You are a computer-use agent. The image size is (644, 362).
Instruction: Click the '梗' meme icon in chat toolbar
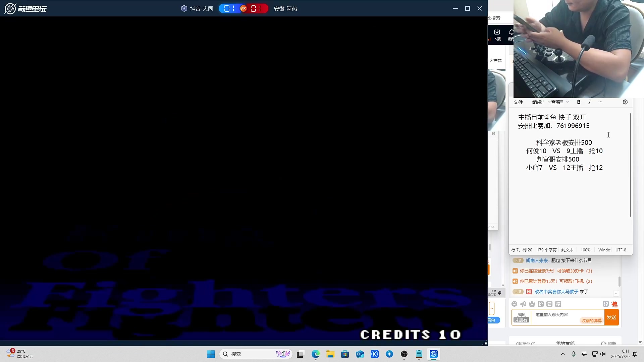pyautogui.click(x=558, y=304)
